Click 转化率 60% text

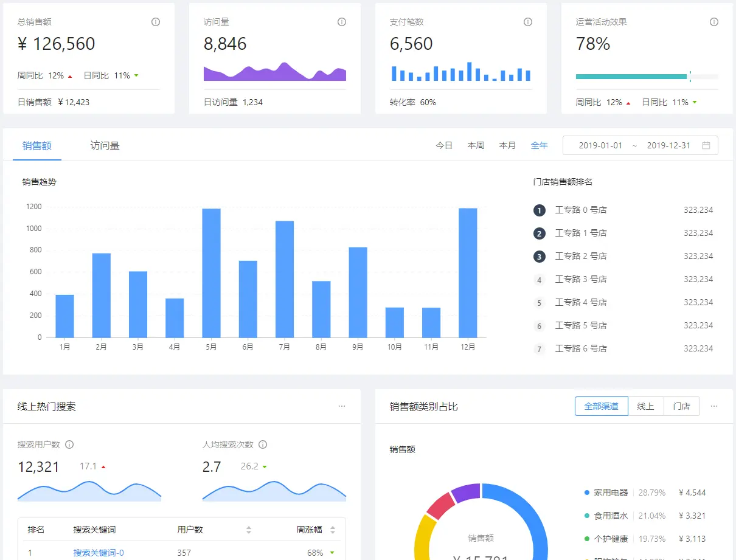(x=413, y=102)
